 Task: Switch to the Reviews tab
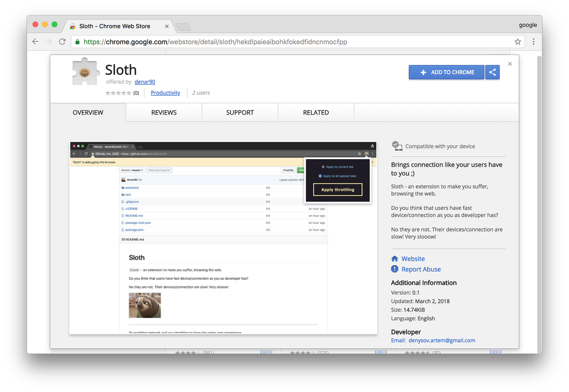[x=164, y=112]
